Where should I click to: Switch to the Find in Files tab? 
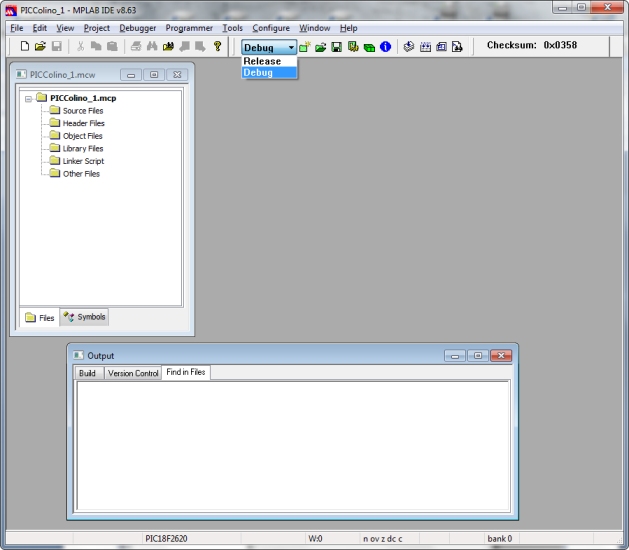pos(186,372)
